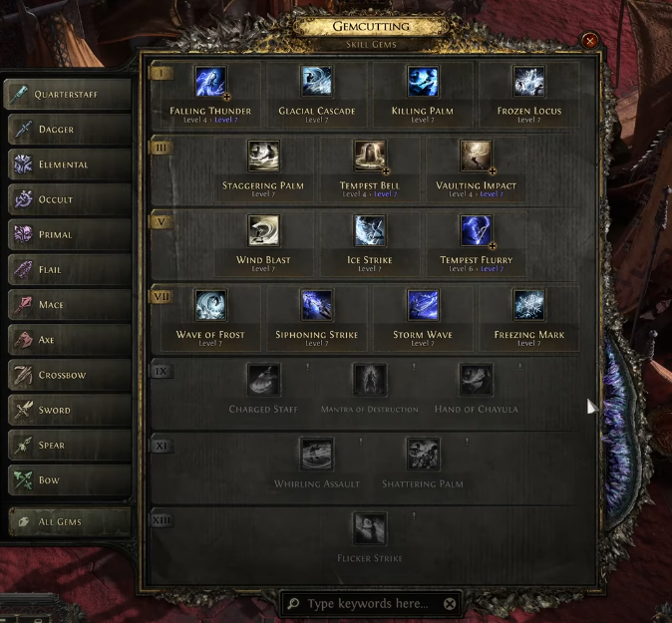This screenshot has width=672, height=623.
Task: Click the Tempest Bell skill icon
Action: [x=370, y=156]
